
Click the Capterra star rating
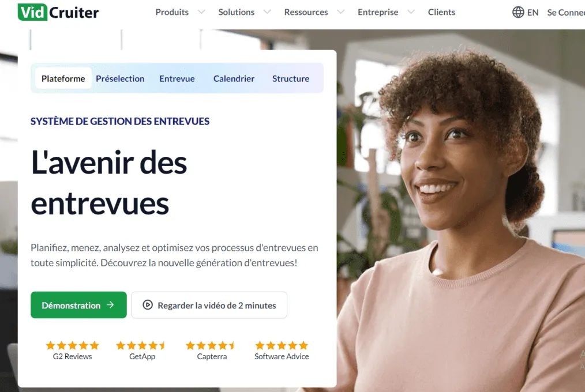click(212, 345)
